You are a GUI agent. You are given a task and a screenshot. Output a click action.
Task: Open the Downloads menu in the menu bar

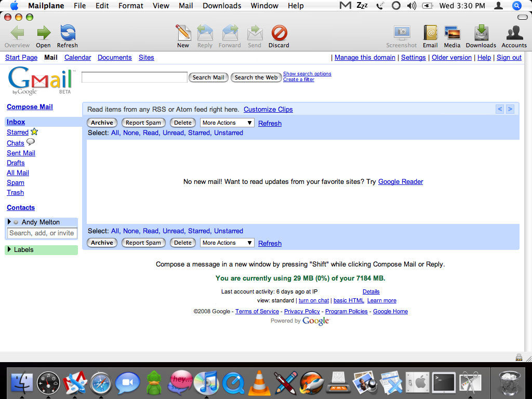222,6
